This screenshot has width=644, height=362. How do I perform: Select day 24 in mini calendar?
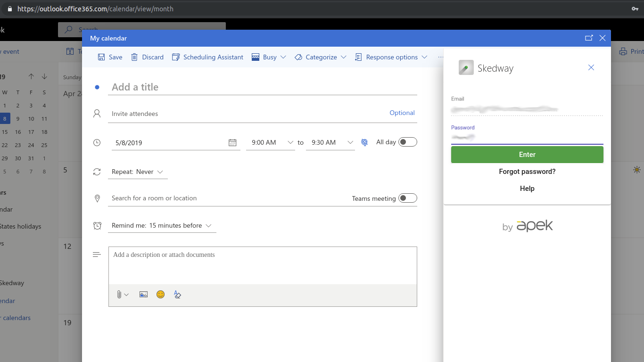(x=31, y=145)
